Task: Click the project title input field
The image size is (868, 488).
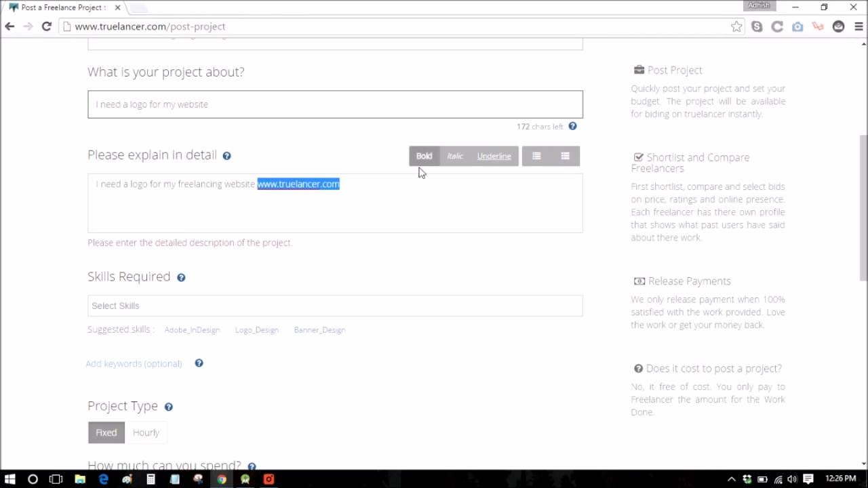Action: (335, 104)
